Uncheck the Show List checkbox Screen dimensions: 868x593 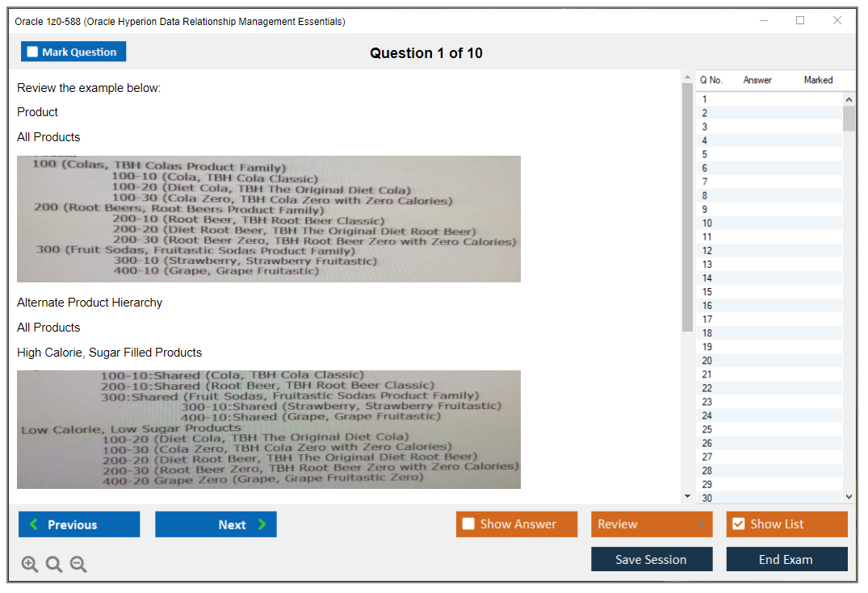click(738, 524)
